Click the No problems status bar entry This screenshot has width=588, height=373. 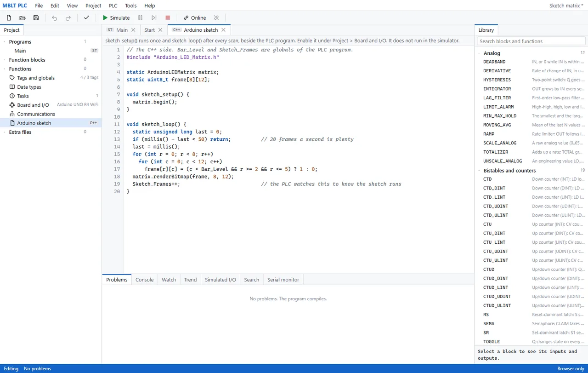[37, 368]
